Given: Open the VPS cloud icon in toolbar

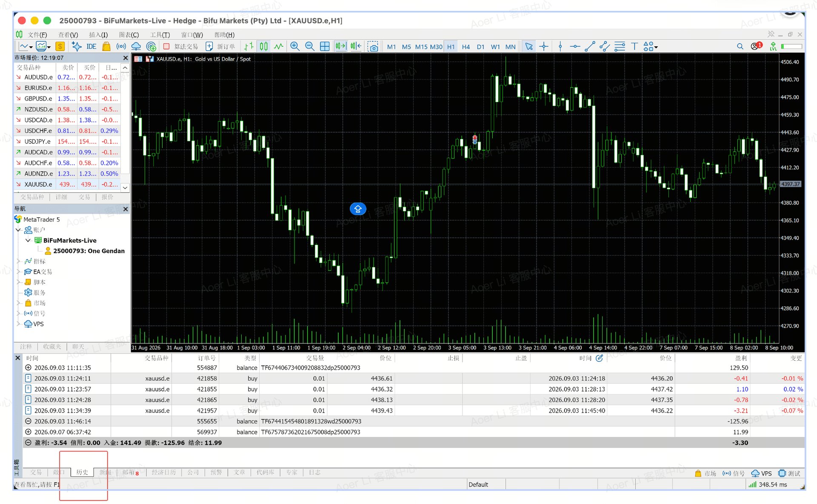Looking at the screenshot, I should pyautogui.click(x=136, y=46).
